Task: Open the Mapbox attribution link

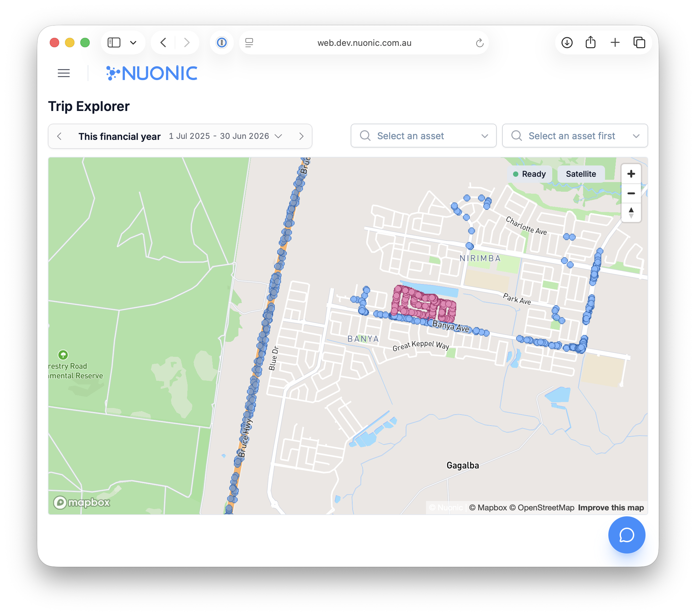Action: click(x=487, y=507)
